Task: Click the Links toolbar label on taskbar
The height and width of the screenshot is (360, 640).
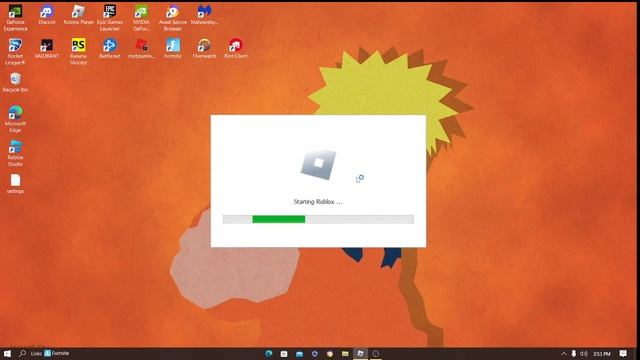Action: click(36, 353)
